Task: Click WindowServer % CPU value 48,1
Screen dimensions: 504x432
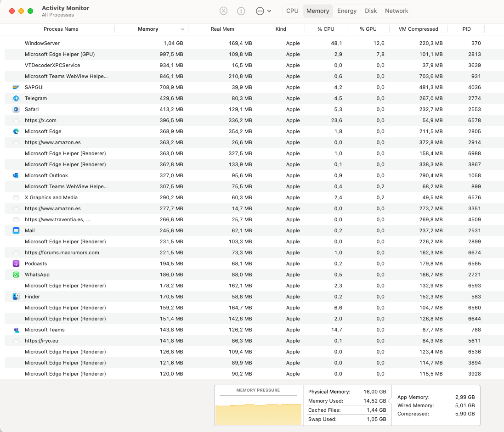Action: coord(336,43)
